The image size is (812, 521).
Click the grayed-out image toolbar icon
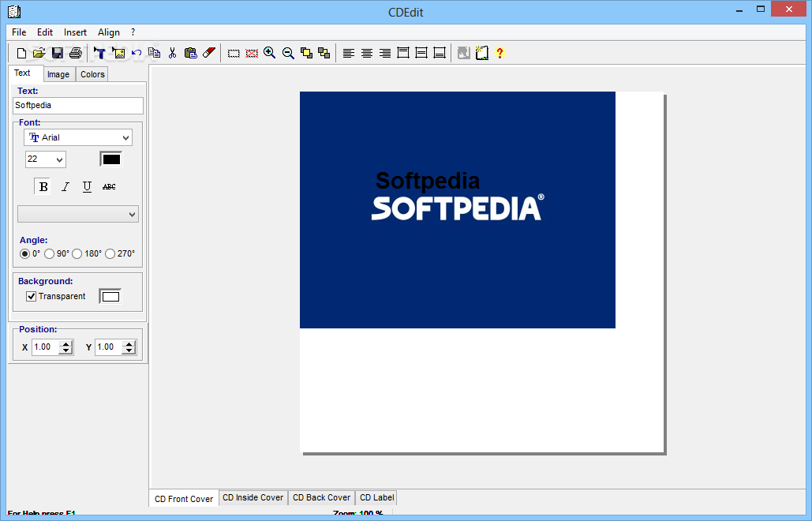tap(463, 53)
